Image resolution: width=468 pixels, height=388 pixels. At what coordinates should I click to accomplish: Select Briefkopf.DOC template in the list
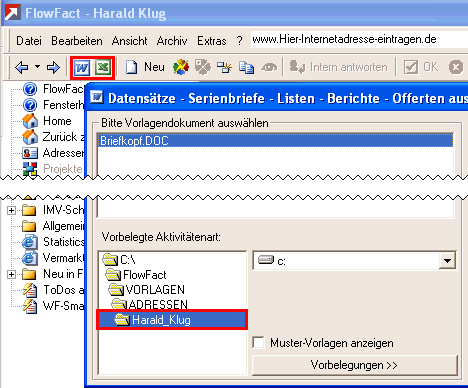tap(276, 141)
